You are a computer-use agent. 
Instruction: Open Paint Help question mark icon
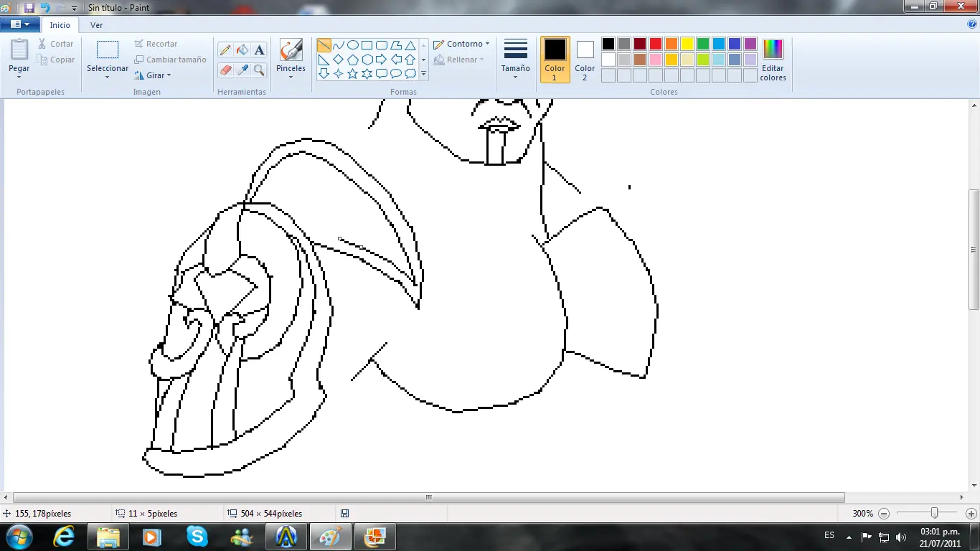click(x=972, y=24)
